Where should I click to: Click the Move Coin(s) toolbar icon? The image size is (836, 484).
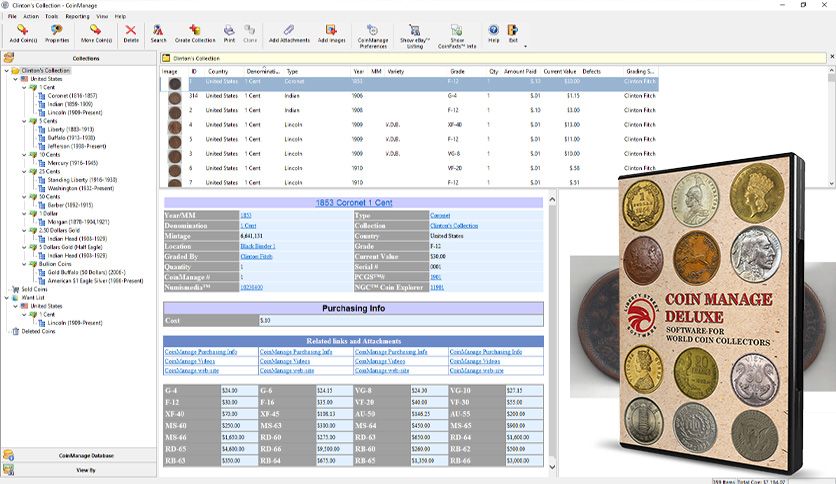pyautogui.click(x=95, y=29)
